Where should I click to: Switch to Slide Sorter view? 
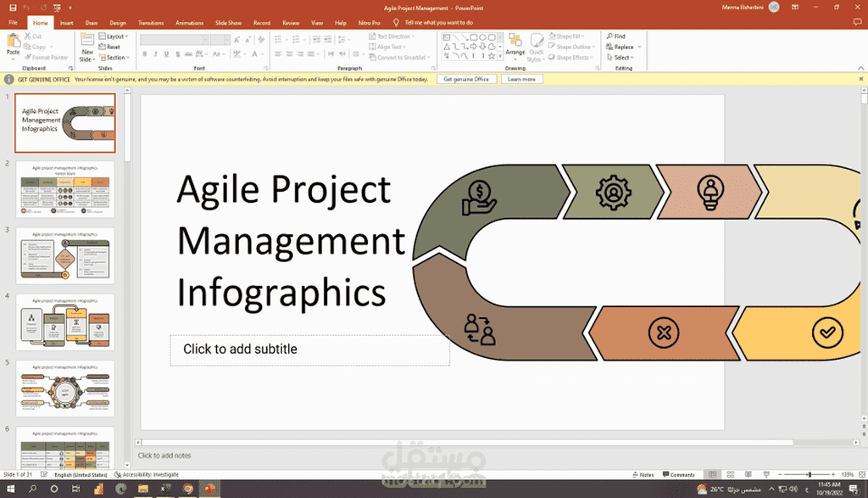pos(731,475)
